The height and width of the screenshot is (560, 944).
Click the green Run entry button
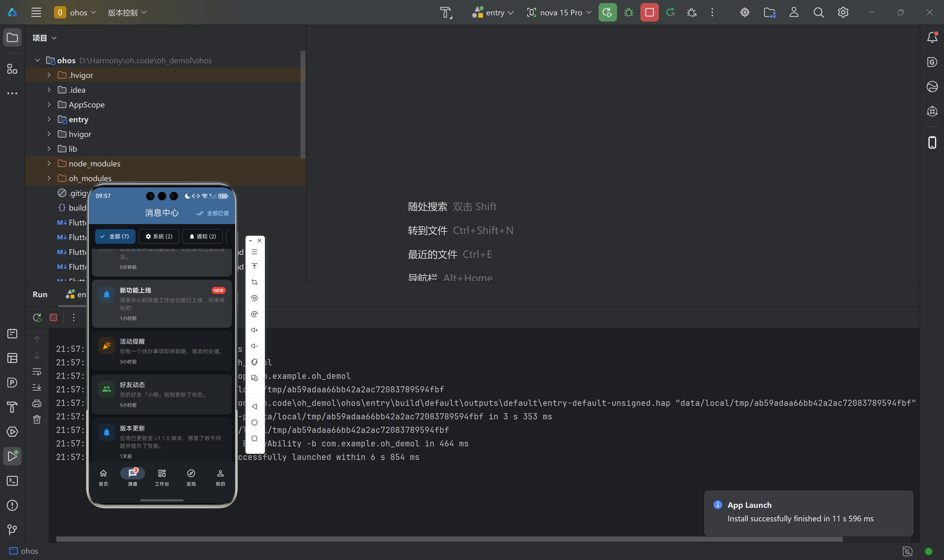(607, 13)
